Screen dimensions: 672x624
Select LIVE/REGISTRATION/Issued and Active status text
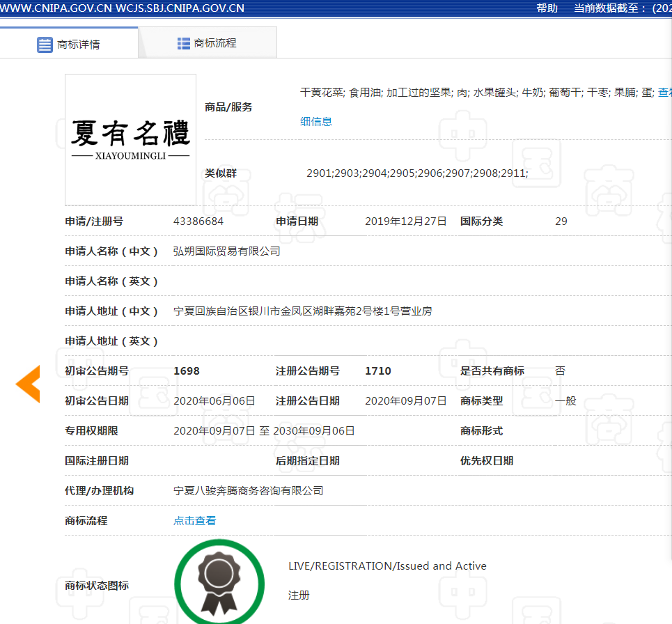(387, 566)
